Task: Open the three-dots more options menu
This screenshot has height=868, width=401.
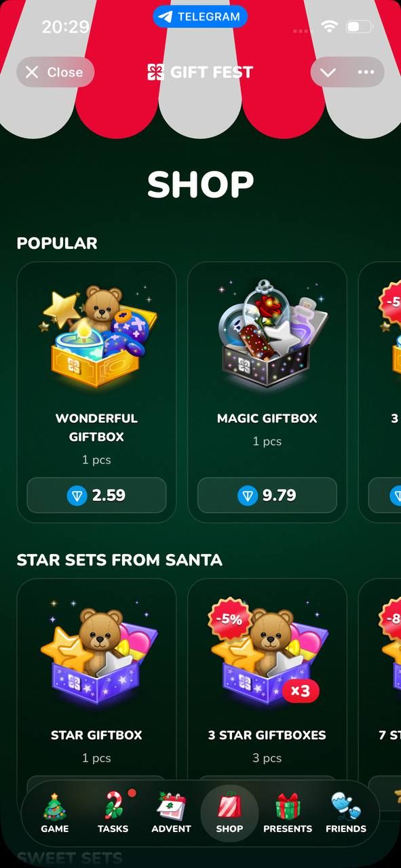Action: (x=366, y=73)
